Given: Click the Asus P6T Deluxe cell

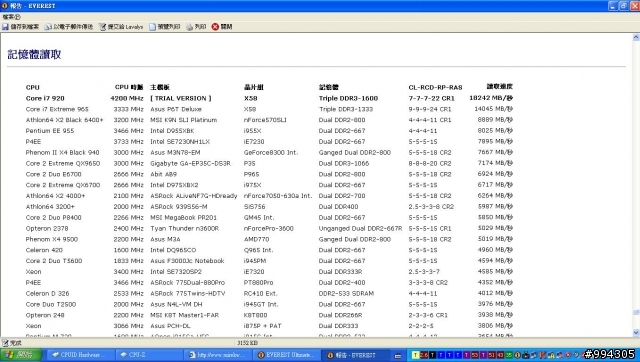Looking at the screenshot, I should point(176,109).
